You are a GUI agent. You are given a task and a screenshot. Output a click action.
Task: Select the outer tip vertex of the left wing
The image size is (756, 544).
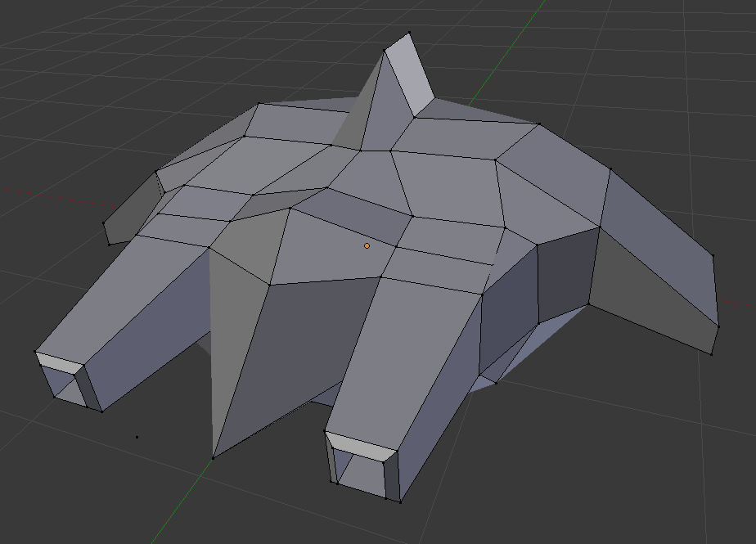[x=104, y=223]
